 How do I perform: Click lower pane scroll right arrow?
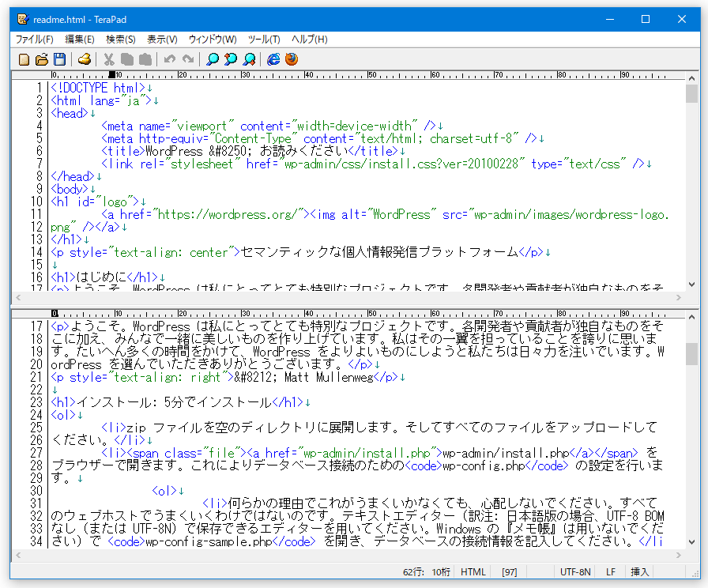[679, 555]
